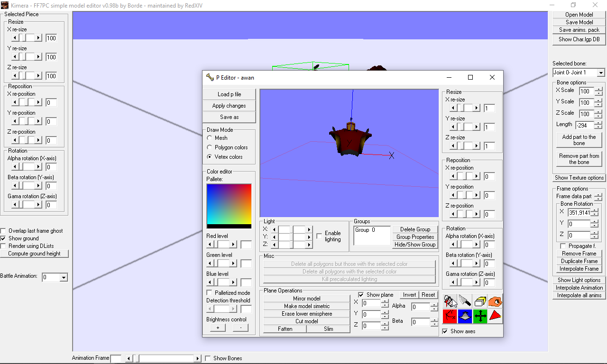Click Show Char.lgp DB button
The width and height of the screenshot is (607, 364).
point(579,39)
